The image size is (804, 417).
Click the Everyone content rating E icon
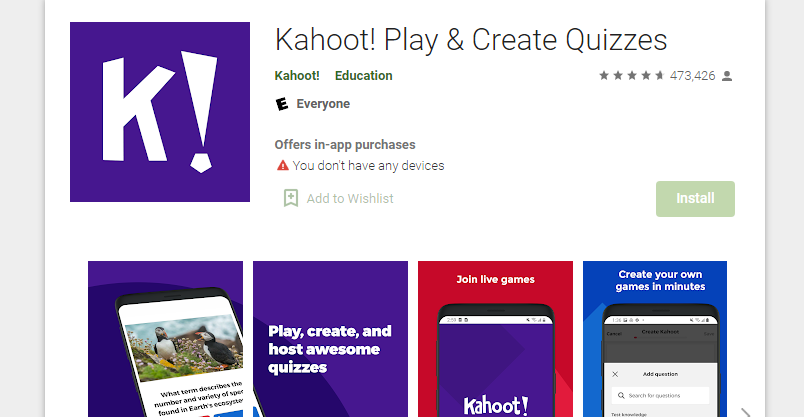pos(282,104)
